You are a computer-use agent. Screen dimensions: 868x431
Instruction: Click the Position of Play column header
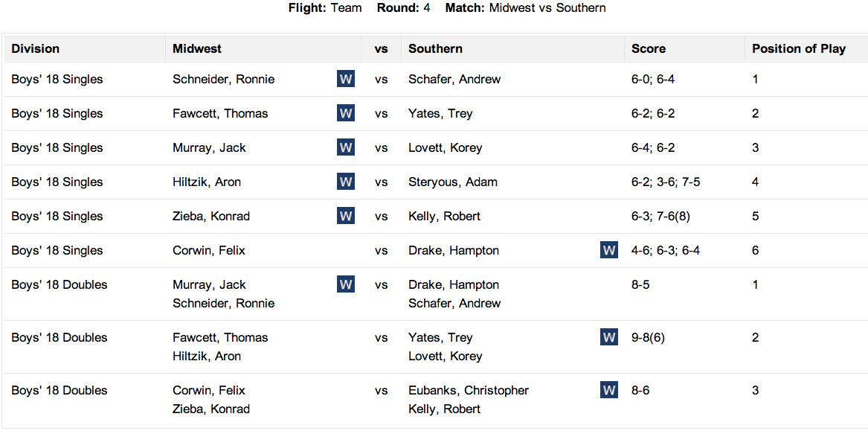(798, 48)
